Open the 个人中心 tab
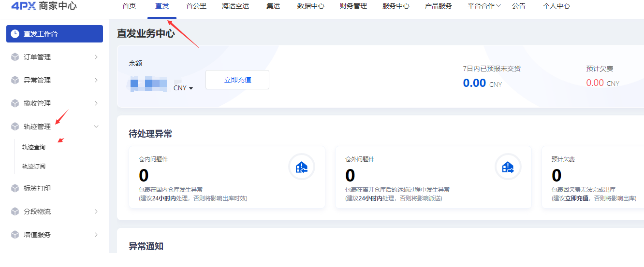This screenshot has width=644, height=267. (556, 6)
